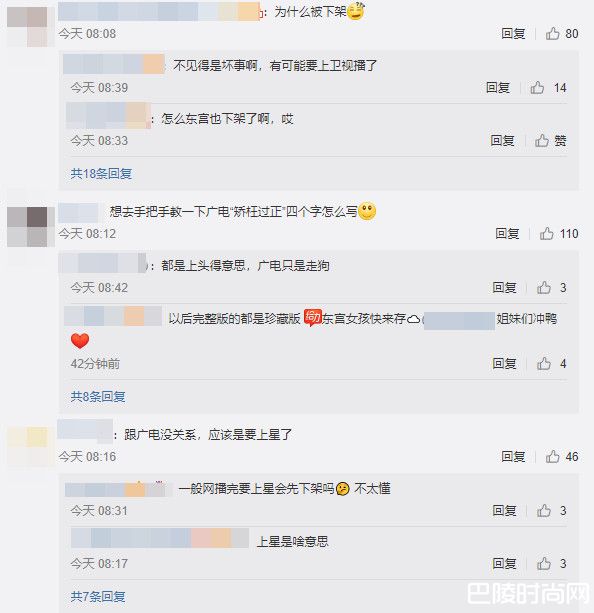Open the first commenter's avatar
The image size is (594, 613).
[x=27, y=27]
